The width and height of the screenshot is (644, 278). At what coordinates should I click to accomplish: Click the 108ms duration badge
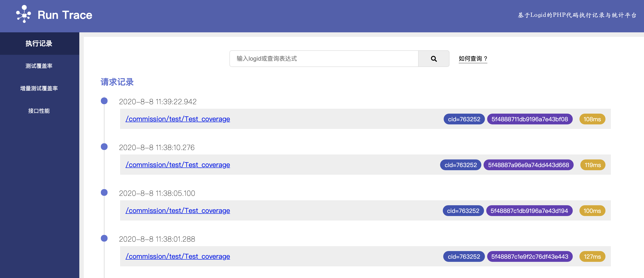click(592, 119)
